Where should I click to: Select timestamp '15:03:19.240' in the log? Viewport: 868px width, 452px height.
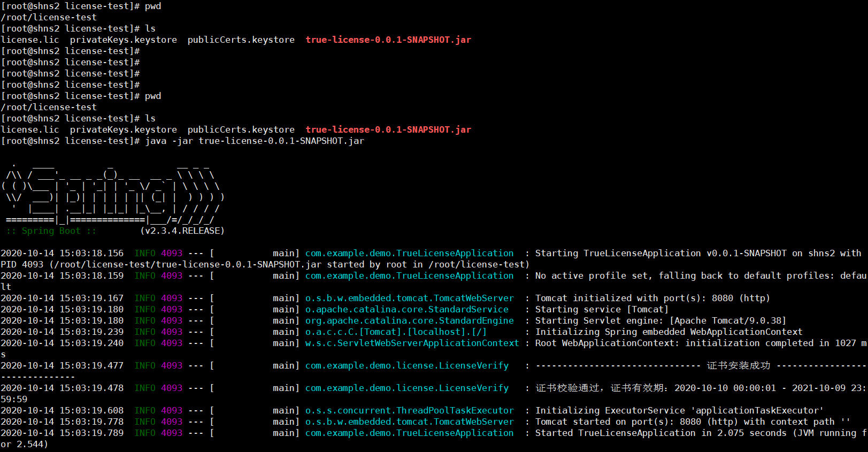tap(91, 343)
